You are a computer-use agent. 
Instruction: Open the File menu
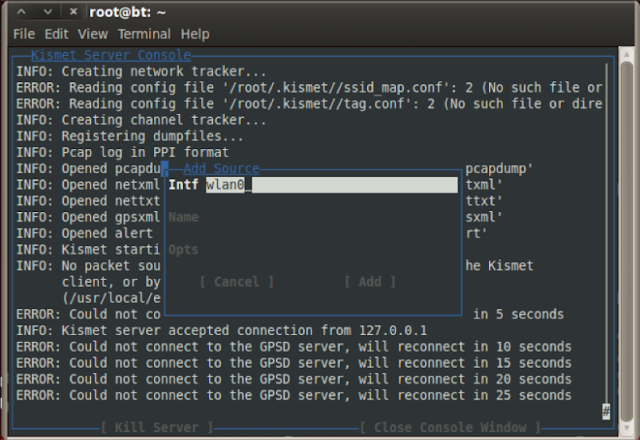click(24, 34)
